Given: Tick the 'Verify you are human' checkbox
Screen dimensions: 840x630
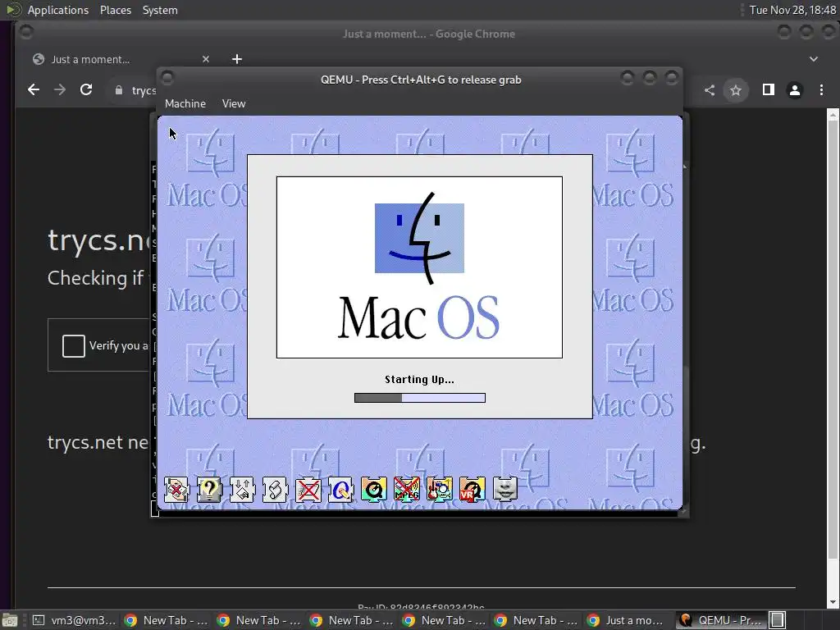Looking at the screenshot, I should tap(73, 345).
